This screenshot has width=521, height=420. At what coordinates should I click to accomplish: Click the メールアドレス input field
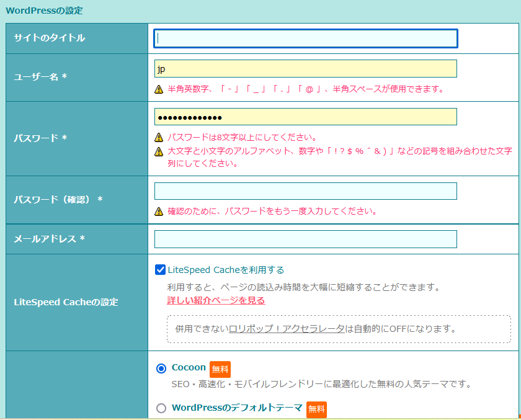coord(306,239)
